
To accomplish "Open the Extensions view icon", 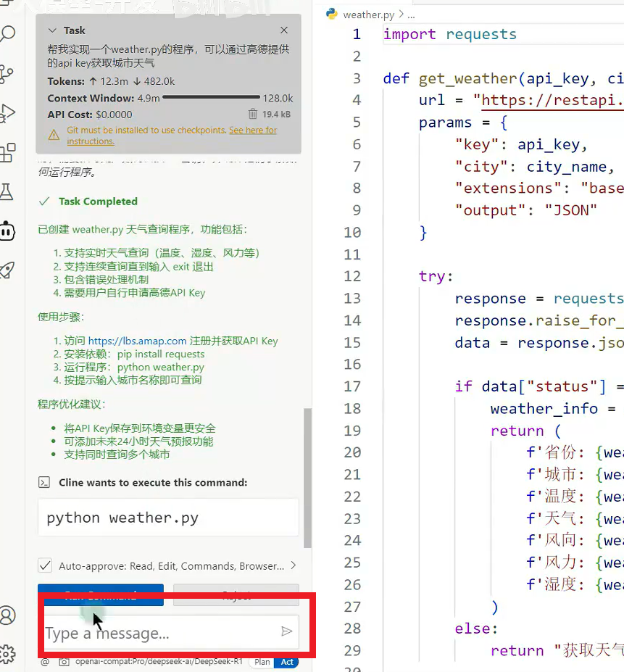I will coord(7,152).
